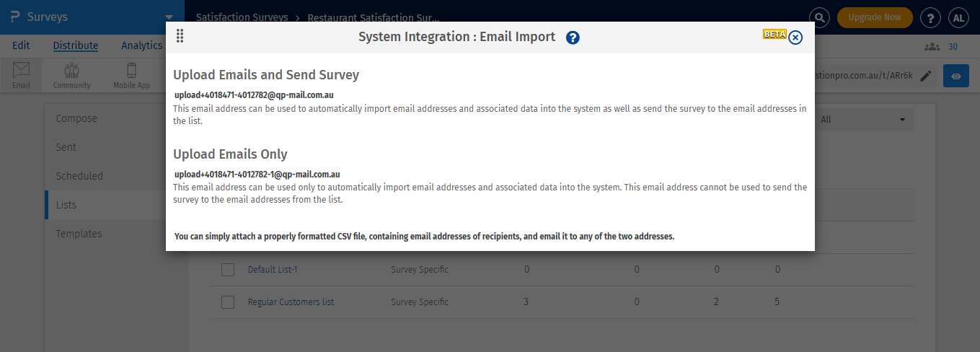
Task: Open the top bar help question mark
Action: click(931, 17)
